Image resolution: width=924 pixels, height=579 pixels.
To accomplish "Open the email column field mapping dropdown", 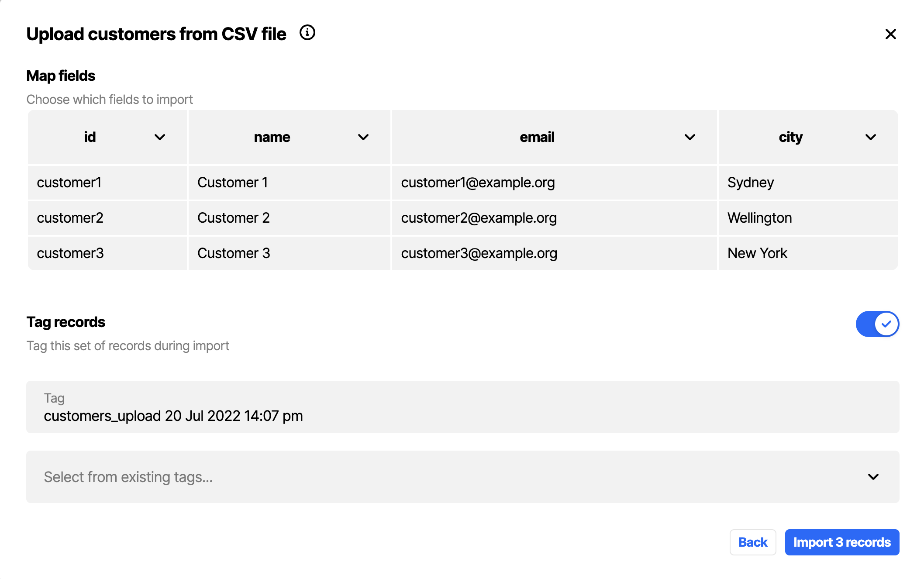I will pos(690,137).
